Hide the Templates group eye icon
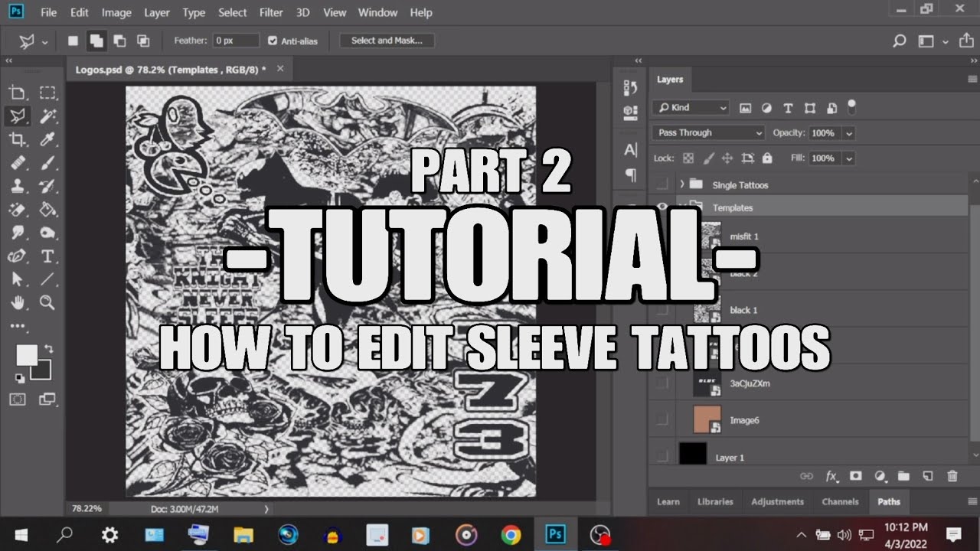Image resolution: width=980 pixels, height=551 pixels. (x=662, y=207)
